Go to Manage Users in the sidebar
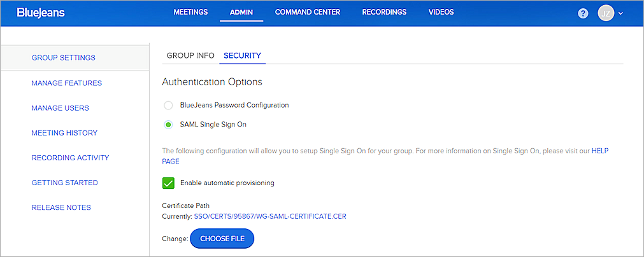The height and width of the screenshot is (257, 644). (x=60, y=108)
